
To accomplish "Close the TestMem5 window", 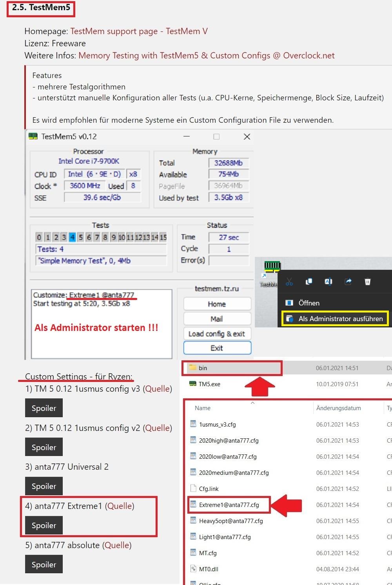I will tap(247, 136).
